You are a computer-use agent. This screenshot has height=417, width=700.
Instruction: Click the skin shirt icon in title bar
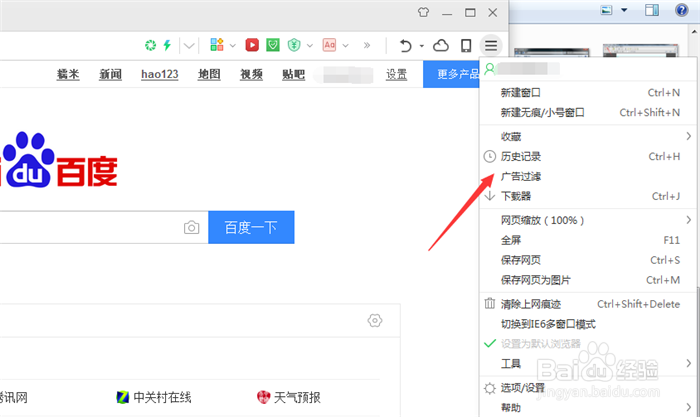(x=423, y=13)
